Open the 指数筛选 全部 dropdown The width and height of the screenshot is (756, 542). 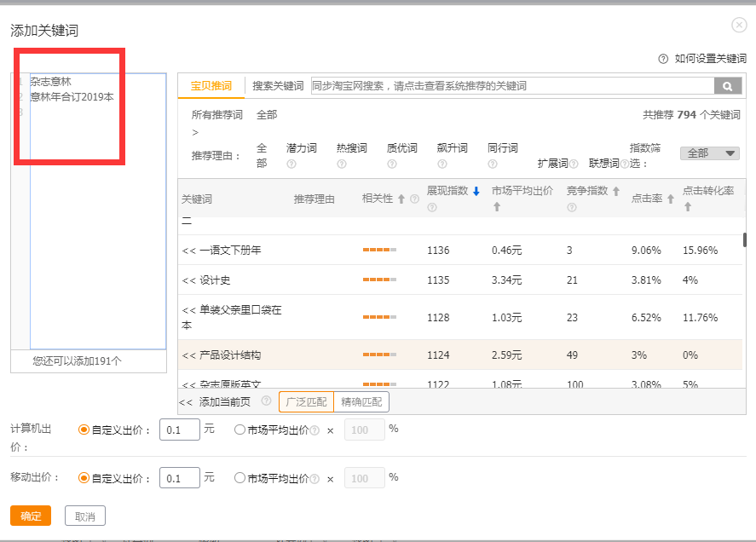tap(708, 151)
